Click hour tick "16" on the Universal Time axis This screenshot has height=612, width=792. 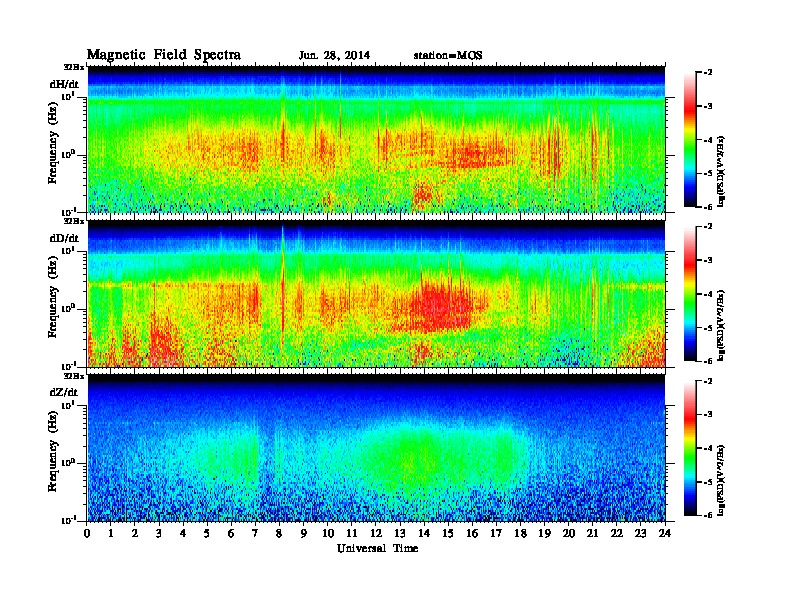(472, 534)
